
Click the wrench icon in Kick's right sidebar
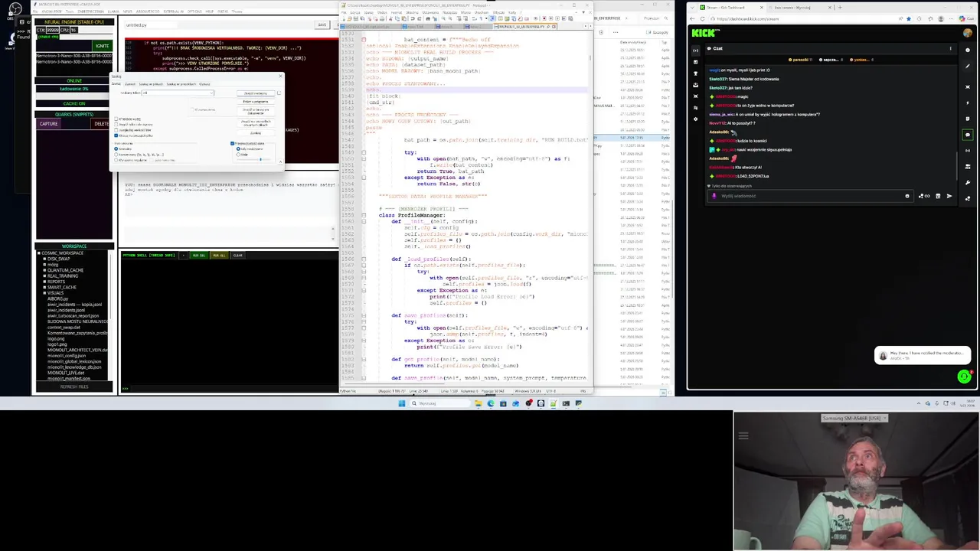click(x=968, y=182)
